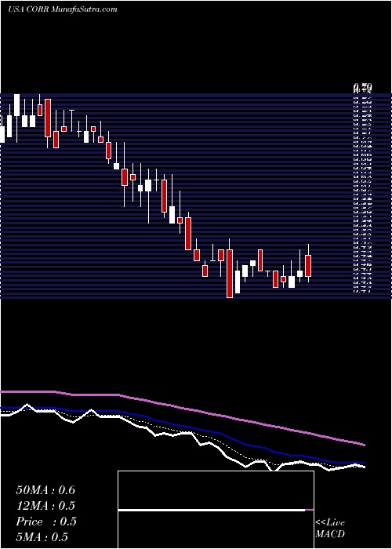Click the USA CORR MunafaSutra.com title text
The width and height of the screenshot is (392, 549).
62,9
